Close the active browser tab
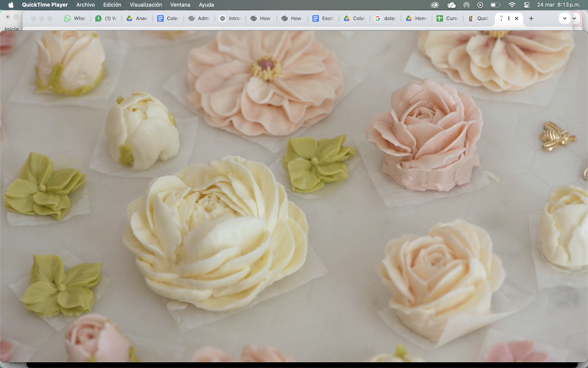 pyautogui.click(x=516, y=19)
